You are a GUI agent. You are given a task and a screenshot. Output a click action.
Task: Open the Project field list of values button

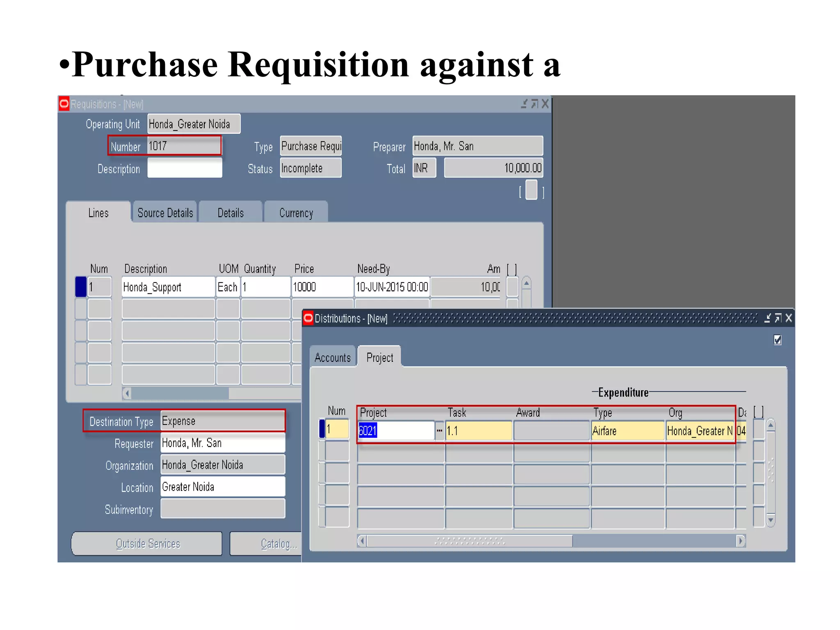pos(439,431)
